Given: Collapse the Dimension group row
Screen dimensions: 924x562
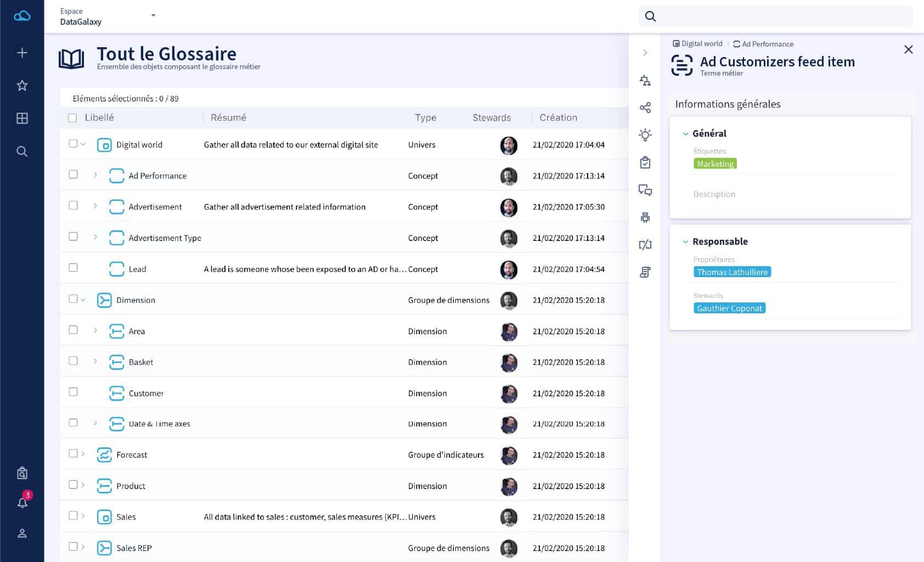Looking at the screenshot, I should click(x=83, y=300).
